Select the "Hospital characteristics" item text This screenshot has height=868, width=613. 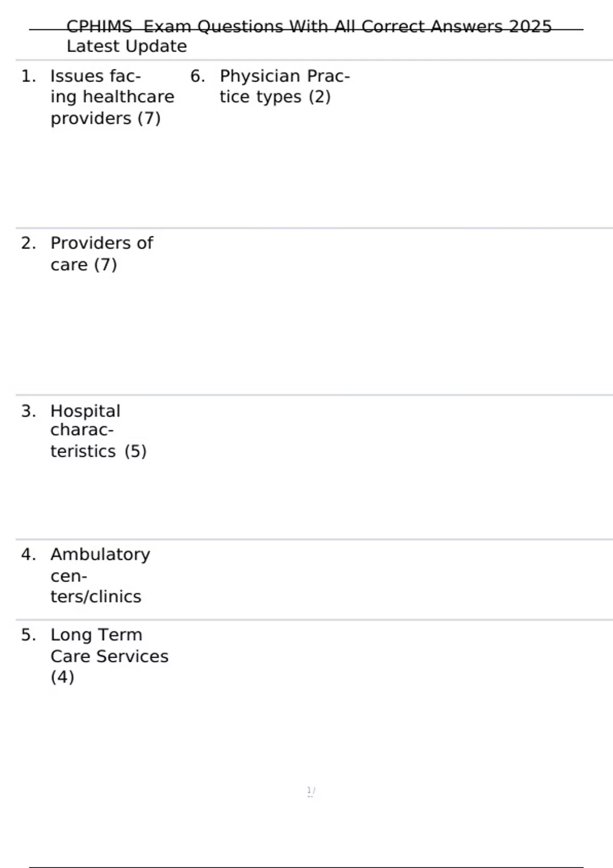point(85,430)
